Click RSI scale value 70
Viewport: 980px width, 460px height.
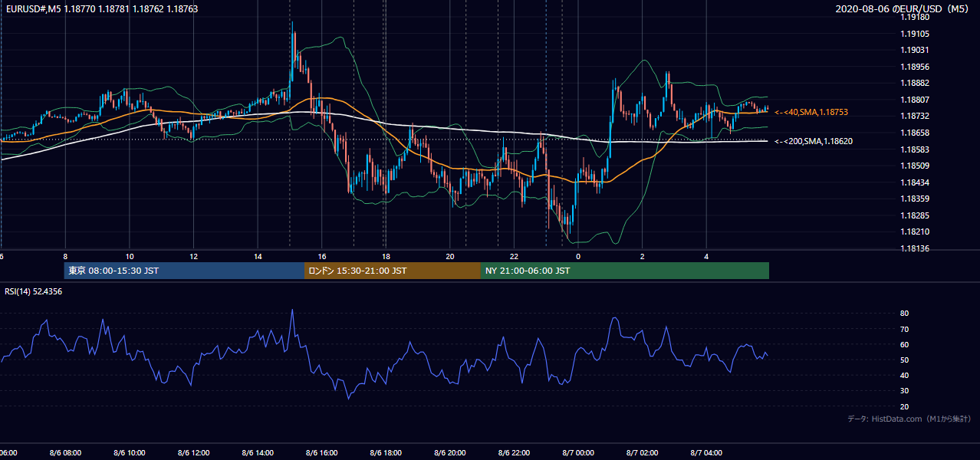pyautogui.click(x=904, y=329)
